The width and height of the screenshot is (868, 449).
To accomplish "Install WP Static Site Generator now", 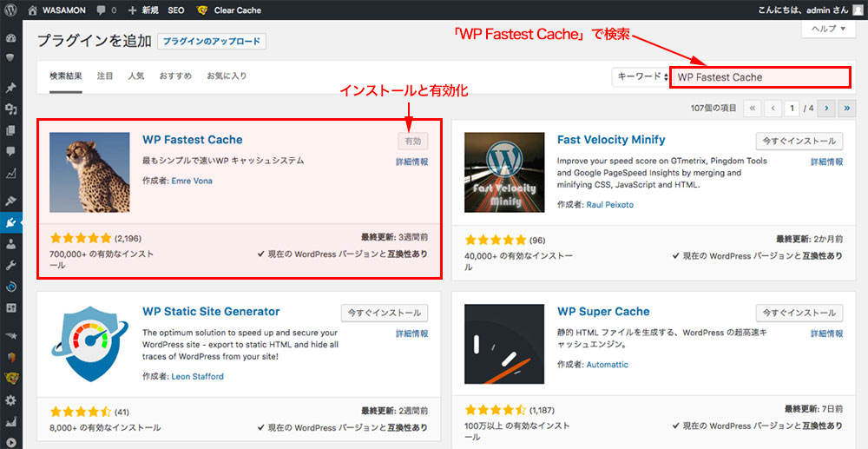I will pos(385,313).
